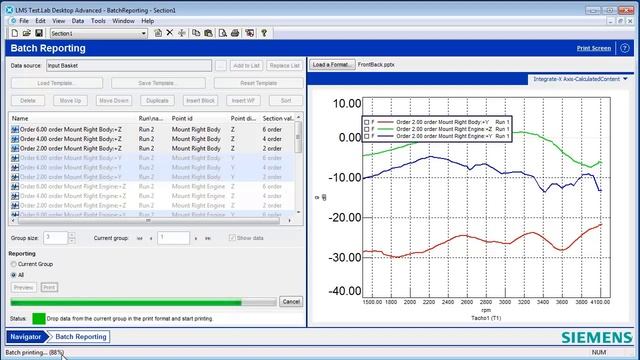Click the Load Template button
Viewport: 640px width, 360px height.
pyautogui.click(x=57, y=83)
